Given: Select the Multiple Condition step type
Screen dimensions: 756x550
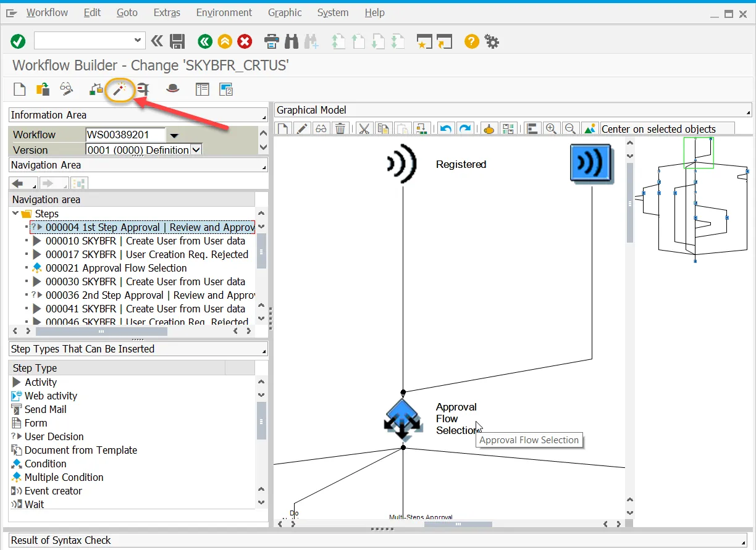Looking at the screenshot, I should 64,477.
